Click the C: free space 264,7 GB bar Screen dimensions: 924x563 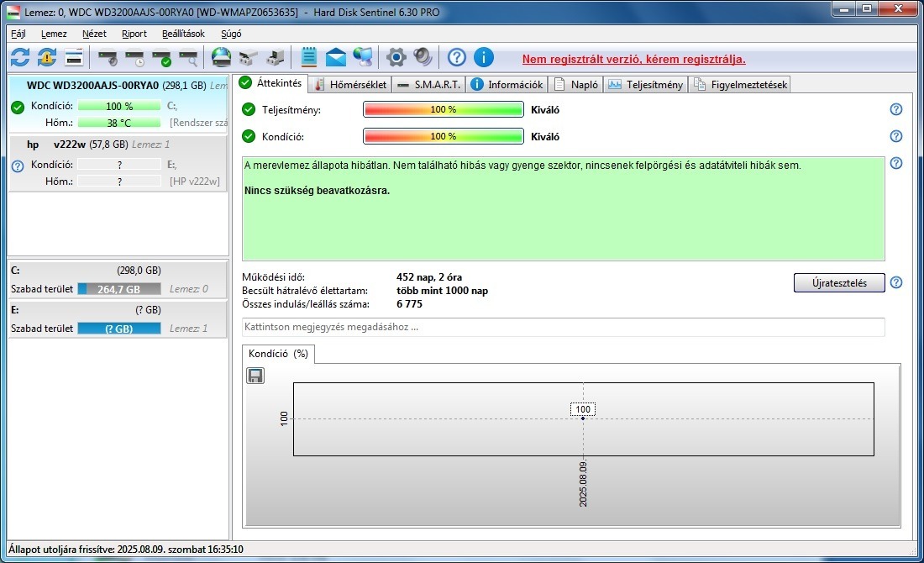pos(119,289)
